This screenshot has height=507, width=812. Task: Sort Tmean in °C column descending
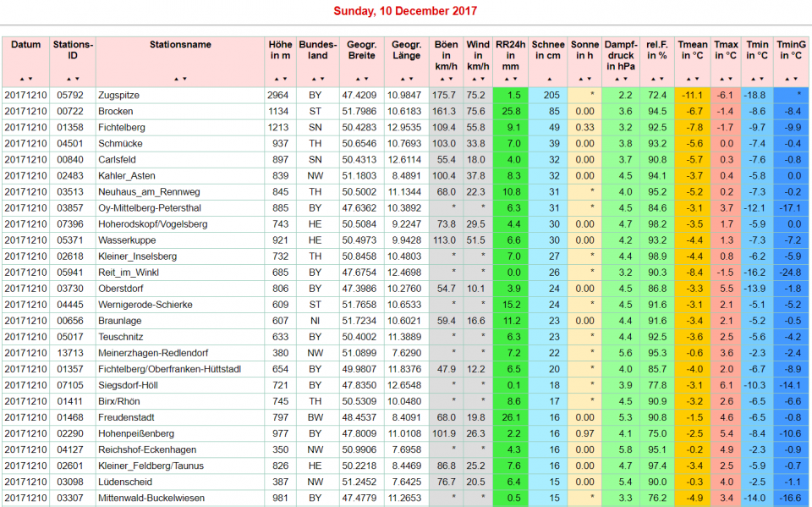(x=697, y=79)
